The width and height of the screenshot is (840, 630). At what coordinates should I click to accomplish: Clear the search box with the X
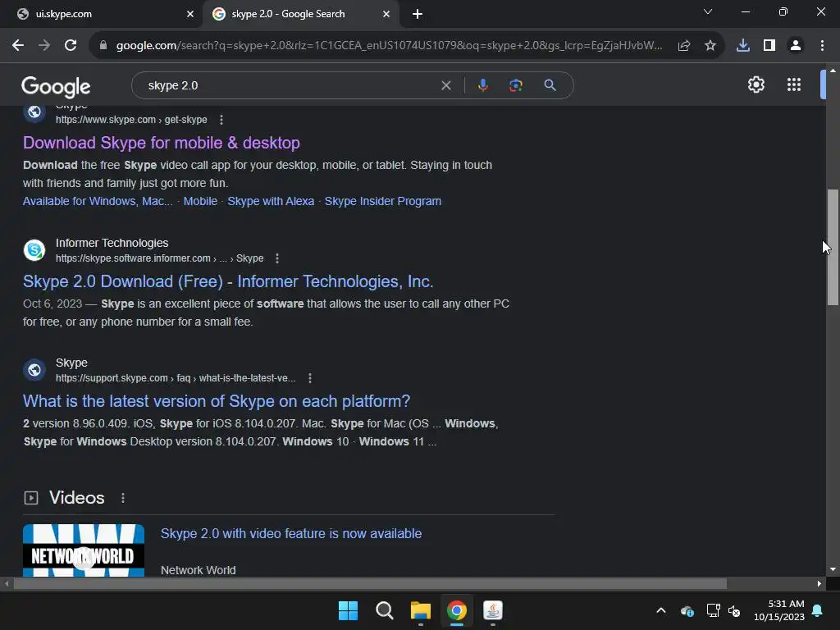(x=445, y=85)
